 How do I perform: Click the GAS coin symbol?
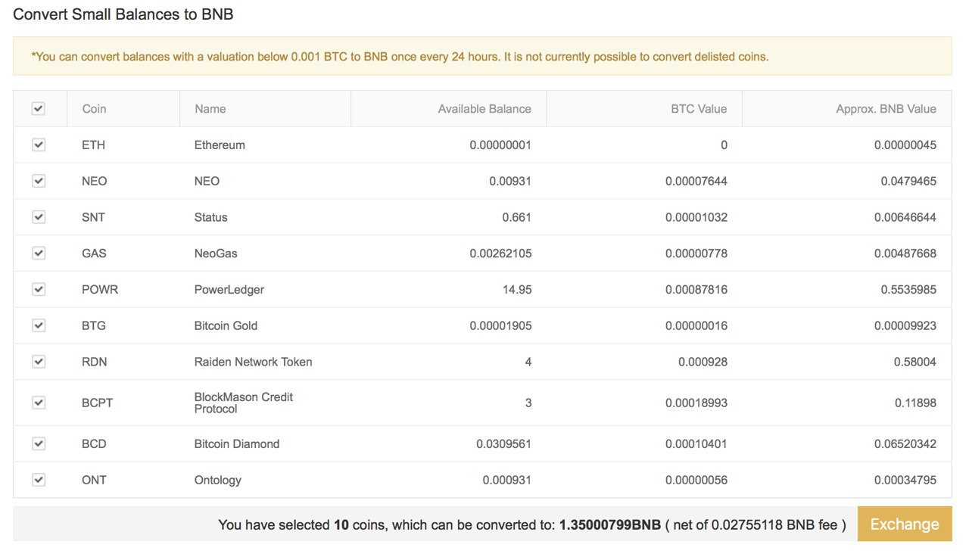pyautogui.click(x=94, y=254)
